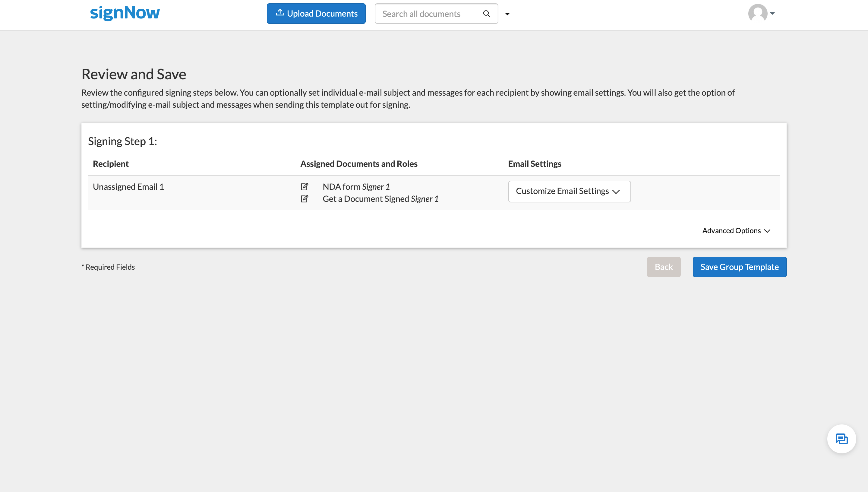Click the NDA form Signer 1 entry
868x492 pixels.
point(356,187)
